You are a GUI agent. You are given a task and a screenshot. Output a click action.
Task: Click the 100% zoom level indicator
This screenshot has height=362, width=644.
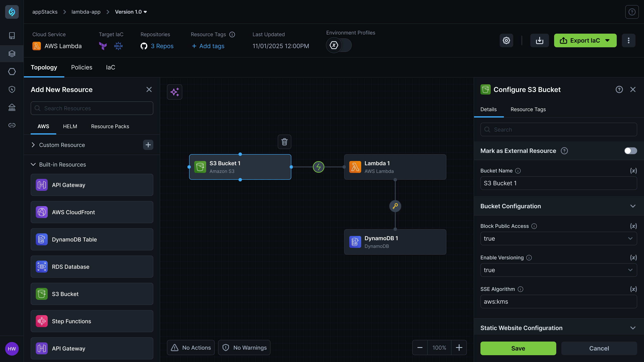pos(439,348)
